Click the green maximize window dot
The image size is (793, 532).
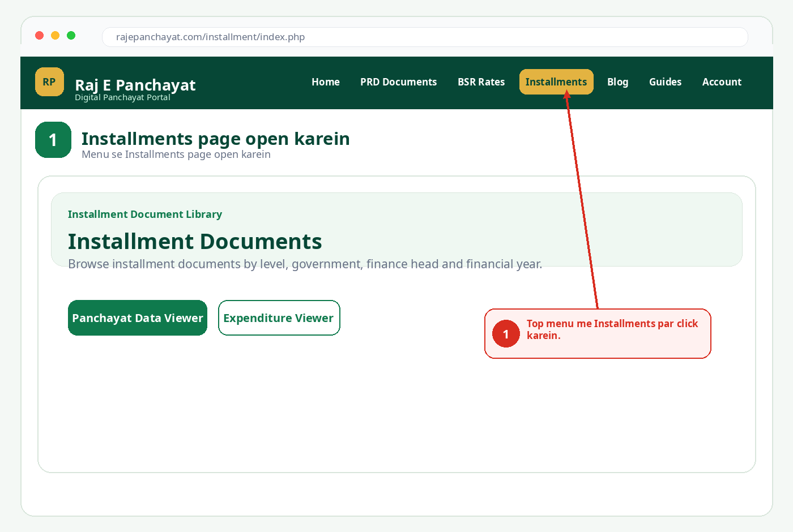71,36
